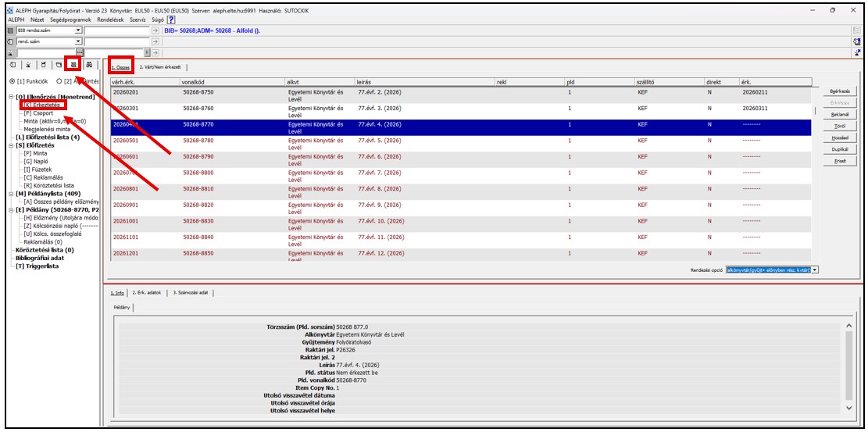Select [M] Példánylista (409) node
This screenshot has height=432, width=868.
click(48, 194)
